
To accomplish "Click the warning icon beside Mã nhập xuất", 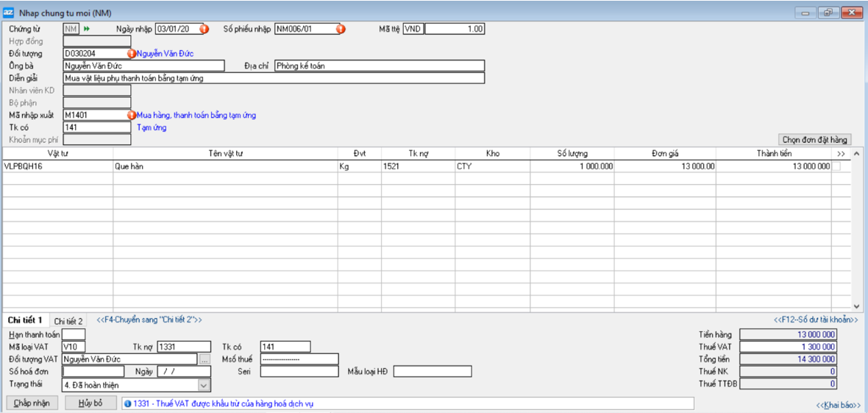I will click(x=132, y=116).
